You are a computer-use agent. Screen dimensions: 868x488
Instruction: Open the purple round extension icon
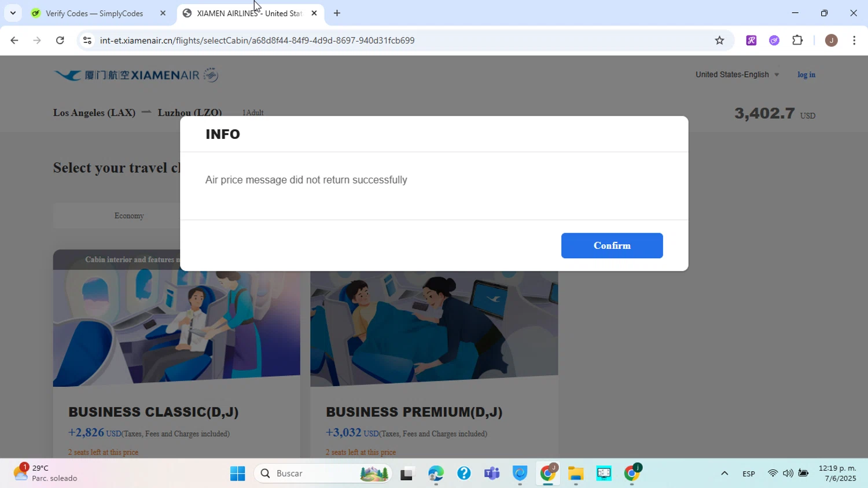point(774,41)
